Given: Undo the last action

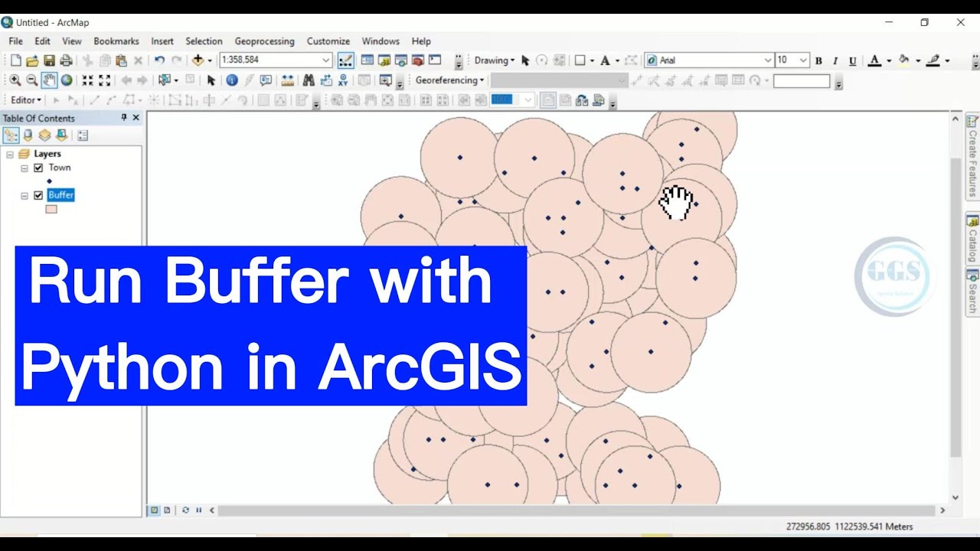Looking at the screenshot, I should pyautogui.click(x=159, y=60).
